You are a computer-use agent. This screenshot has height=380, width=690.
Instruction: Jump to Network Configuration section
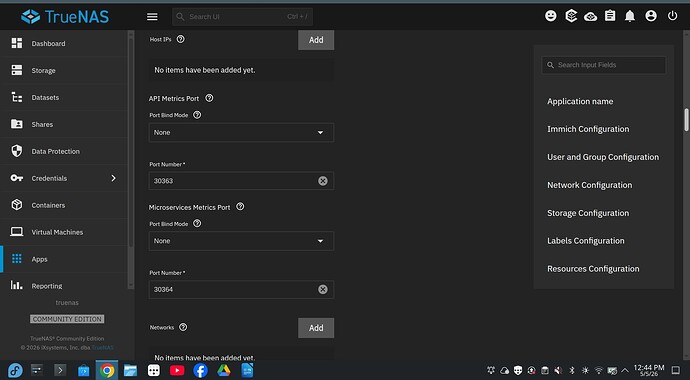[x=589, y=185]
